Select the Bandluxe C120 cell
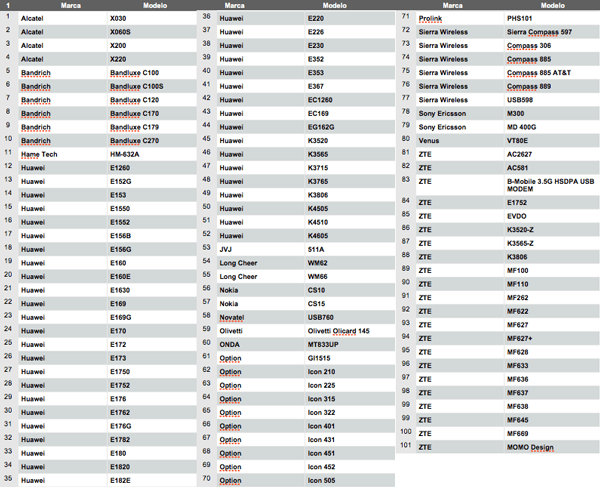Screen dimensions: 600x487 (x=152, y=100)
